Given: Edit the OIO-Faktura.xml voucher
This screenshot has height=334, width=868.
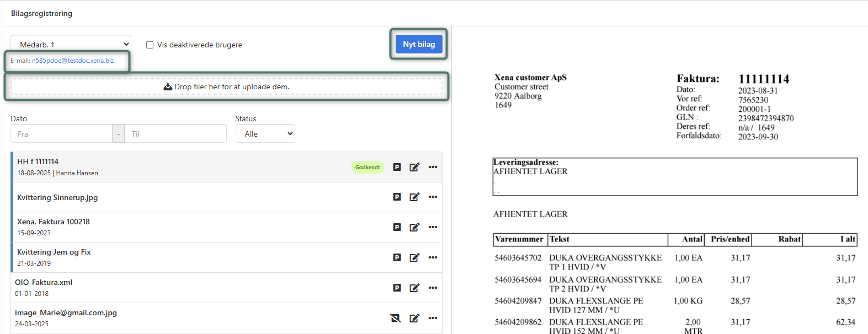Looking at the screenshot, I should click(x=414, y=288).
